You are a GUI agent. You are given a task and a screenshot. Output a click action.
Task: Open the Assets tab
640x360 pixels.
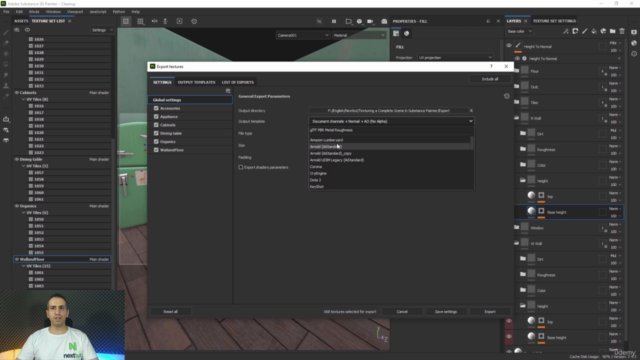coord(21,21)
